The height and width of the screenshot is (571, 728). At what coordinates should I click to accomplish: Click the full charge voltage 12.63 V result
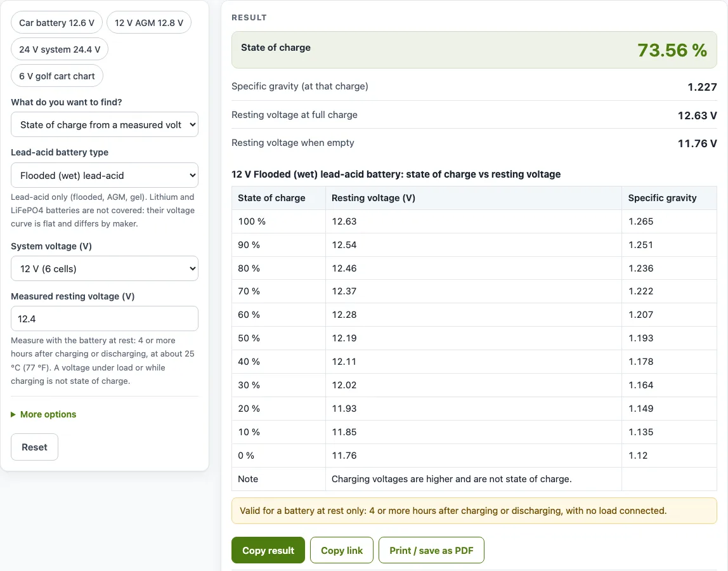(x=698, y=115)
